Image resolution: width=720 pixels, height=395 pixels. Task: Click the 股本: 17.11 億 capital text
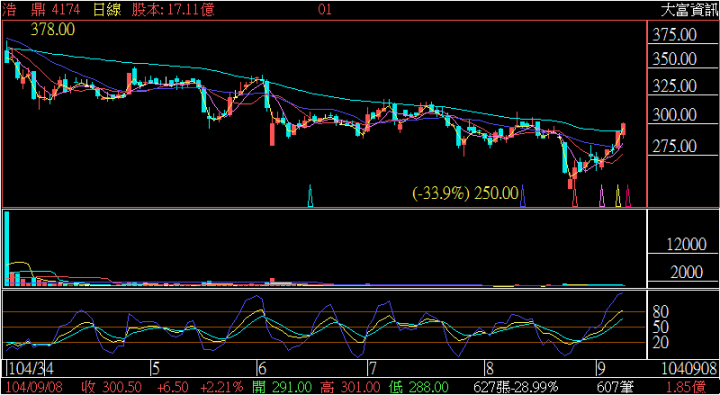(173, 10)
